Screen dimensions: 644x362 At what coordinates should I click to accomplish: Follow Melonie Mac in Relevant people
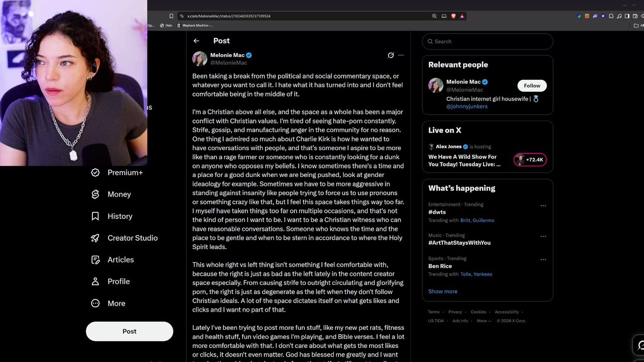[x=532, y=85]
